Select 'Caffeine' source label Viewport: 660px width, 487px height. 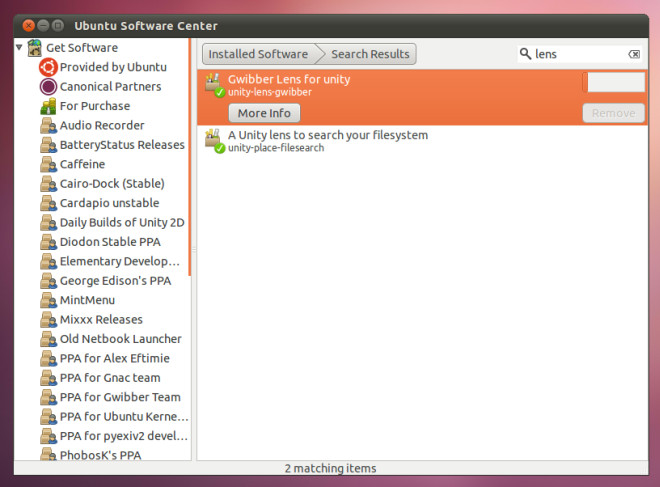tap(82, 164)
